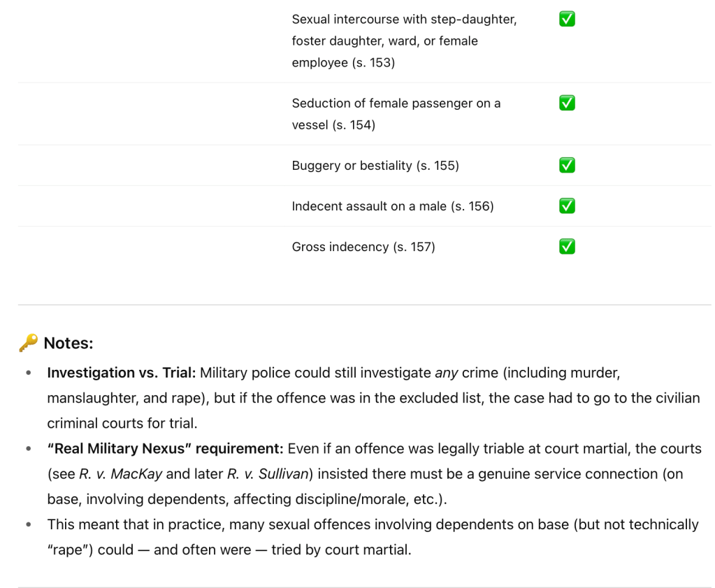Image resolution: width=715 pixels, height=588 pixels.
Task: Click 'Buggery or bestiality (s. 155)' table cell
Action: coord(375,166)
